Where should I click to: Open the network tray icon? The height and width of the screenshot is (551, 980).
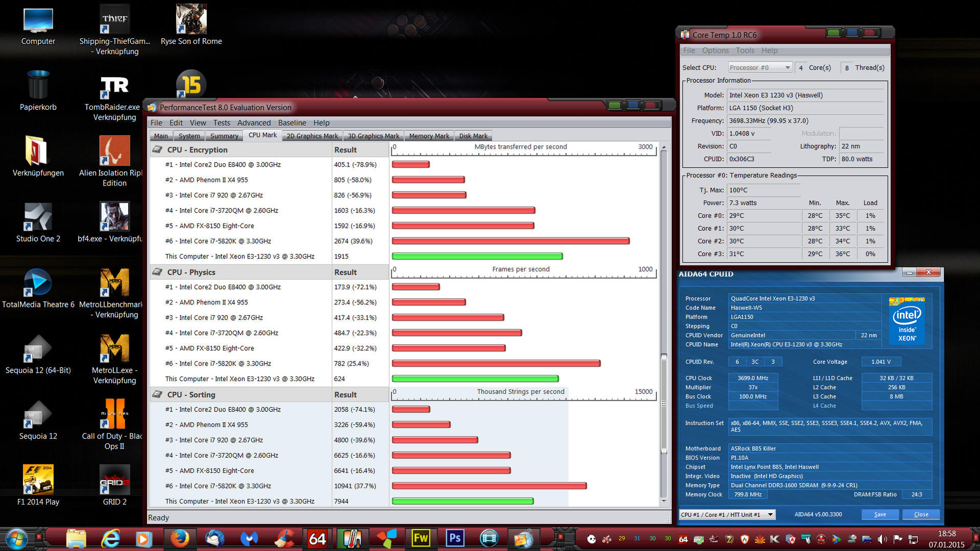pyautogui.click(x=913, y=539)
